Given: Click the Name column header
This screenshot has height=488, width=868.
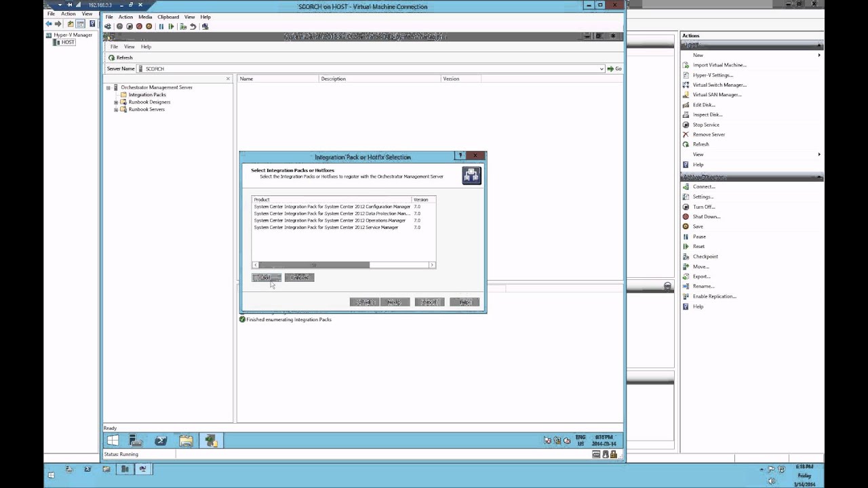Looking at the screenshot, I should (x=278, y=79).
